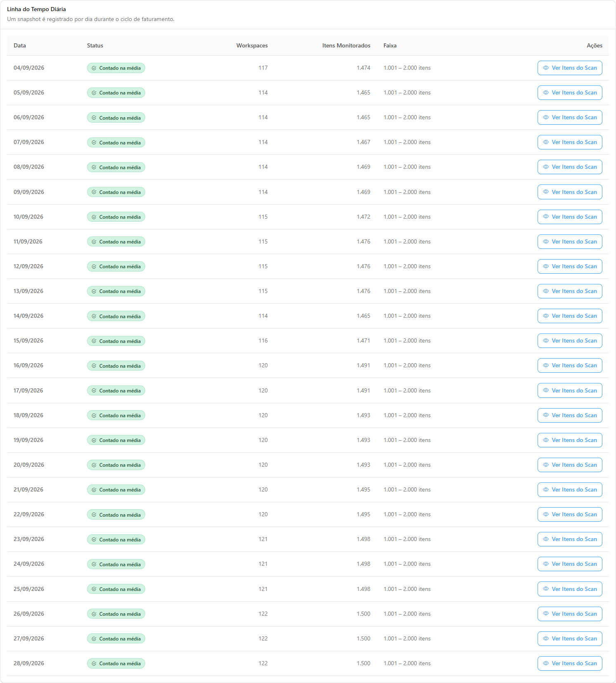View scan items for 26/09/2026
The height and width of the screenshot is (683, 616).
point(570,614)
